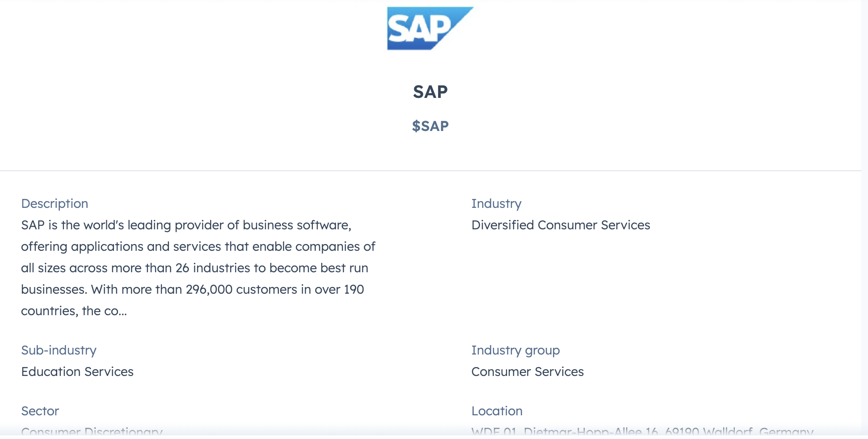Select the Consumer Services industry group value

tap(527, 371)
